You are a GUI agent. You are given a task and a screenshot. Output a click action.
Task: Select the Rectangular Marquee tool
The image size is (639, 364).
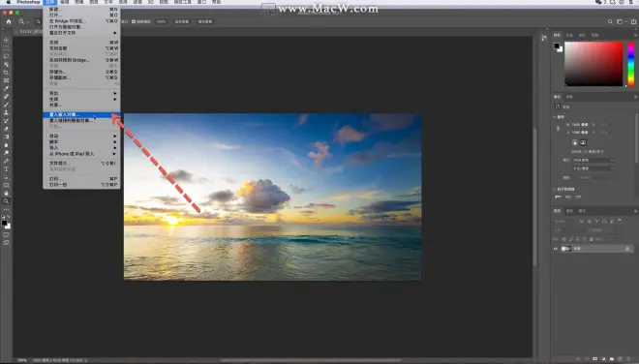pyautogui.click(x=6, y=48)
